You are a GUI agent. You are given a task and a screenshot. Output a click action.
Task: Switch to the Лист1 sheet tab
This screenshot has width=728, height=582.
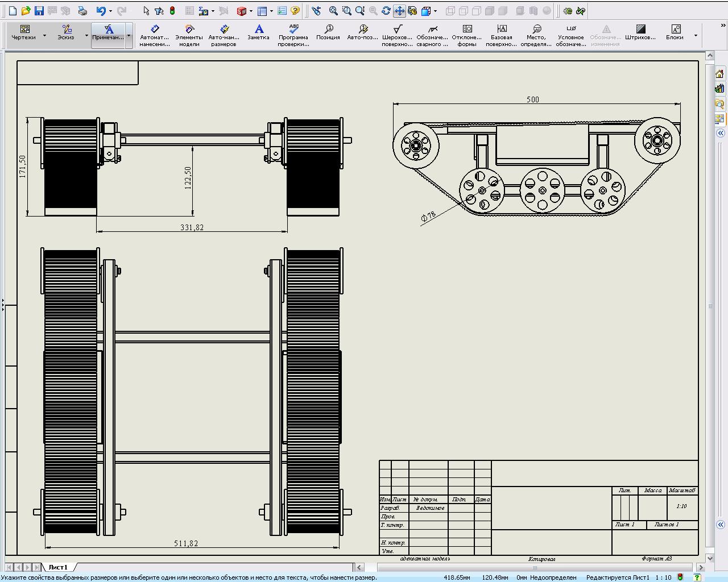[x=58, y=567]
